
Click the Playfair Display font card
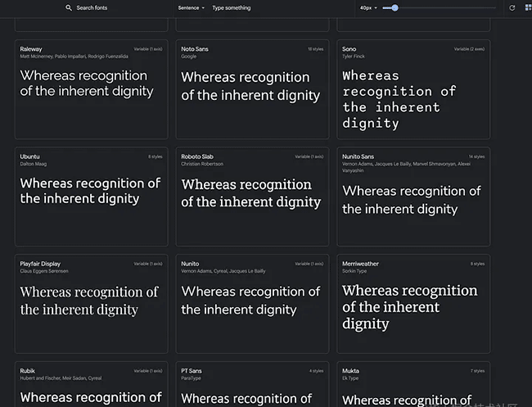91,304
